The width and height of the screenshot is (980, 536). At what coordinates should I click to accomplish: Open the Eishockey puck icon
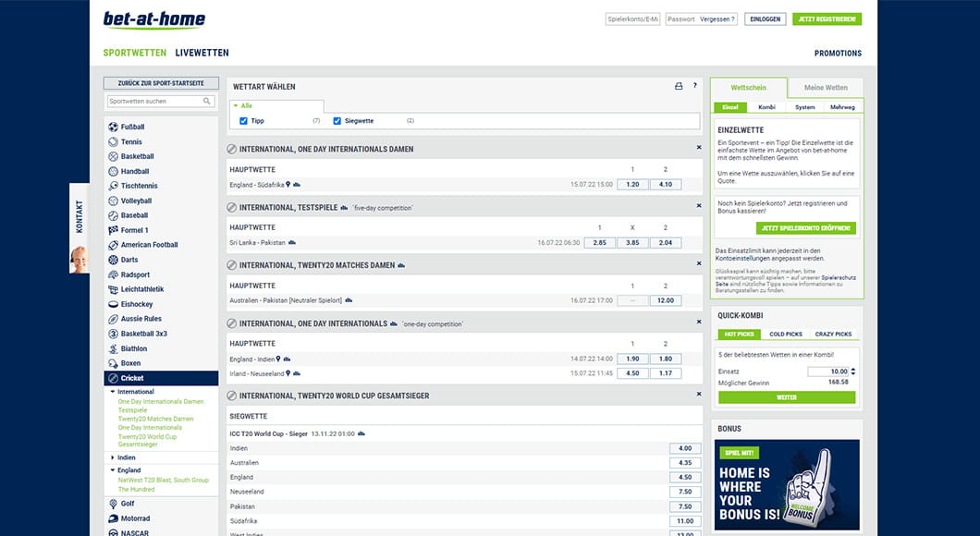[x=113, y=304]
